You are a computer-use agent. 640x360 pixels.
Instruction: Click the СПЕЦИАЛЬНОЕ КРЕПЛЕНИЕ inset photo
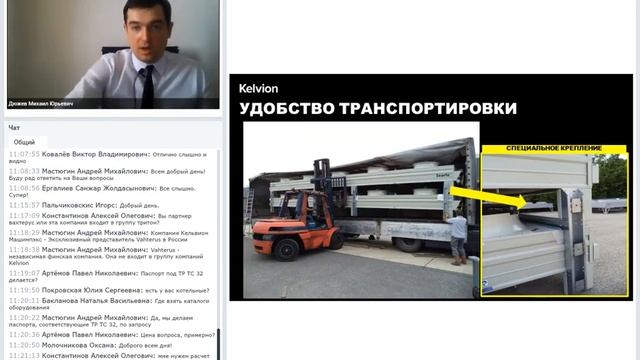[554, 224]
